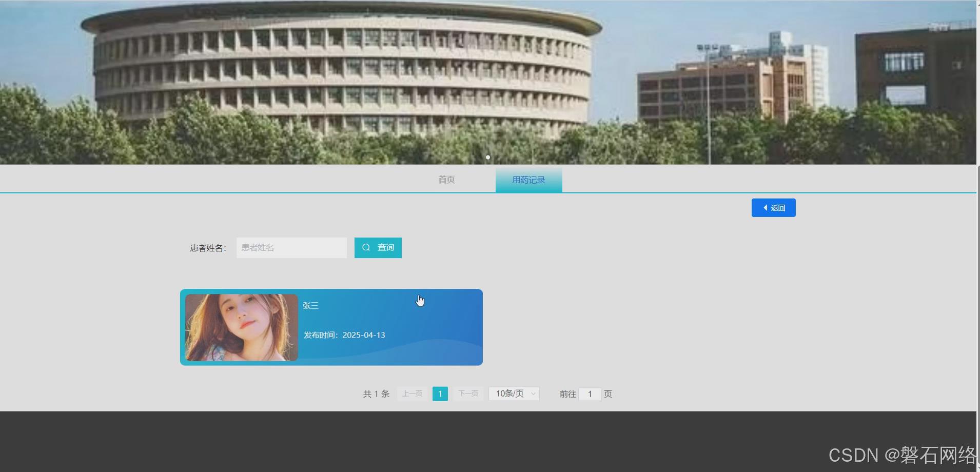Click the left arrow icon in 返回 button
The height and width of the screenshot is (472, 980).
[x=765, y=208]
